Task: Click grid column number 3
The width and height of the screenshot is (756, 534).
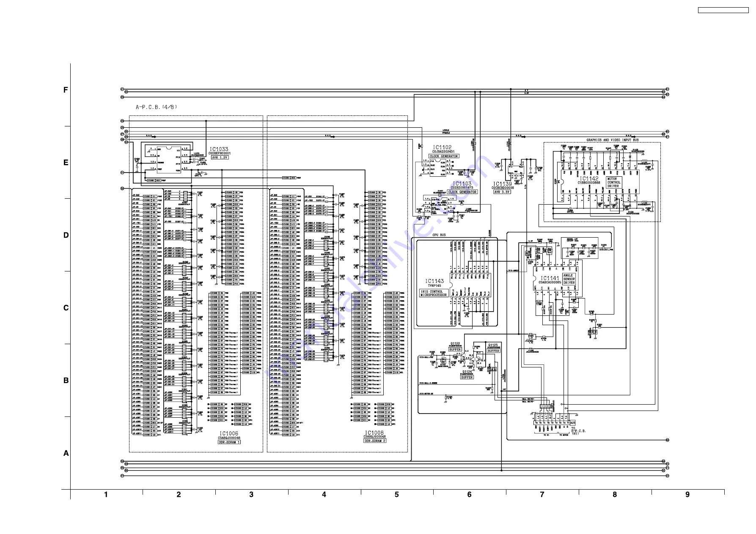Action: tap(251, 495)
